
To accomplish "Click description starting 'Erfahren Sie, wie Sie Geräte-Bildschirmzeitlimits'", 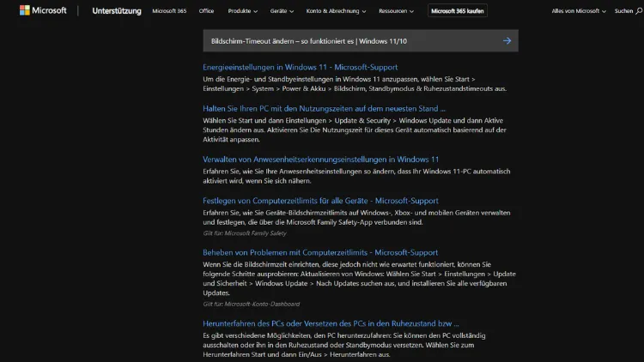I will tap(356, 218).
